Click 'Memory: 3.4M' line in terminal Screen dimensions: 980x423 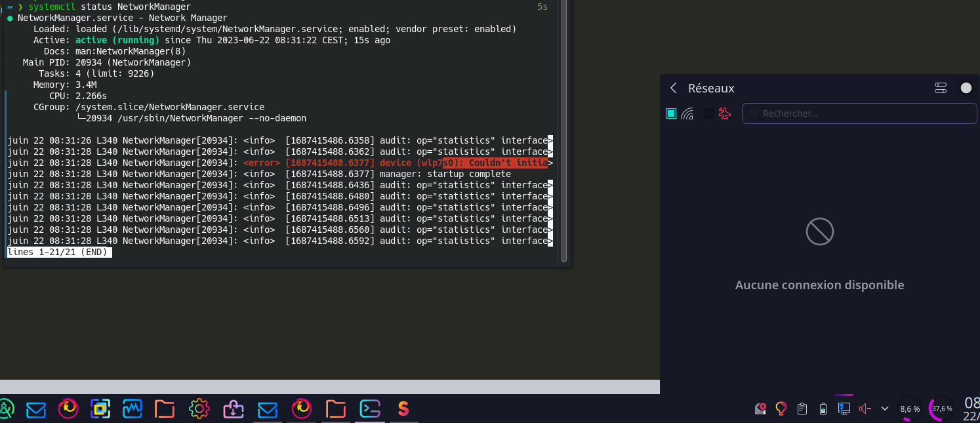click(65, 85)
